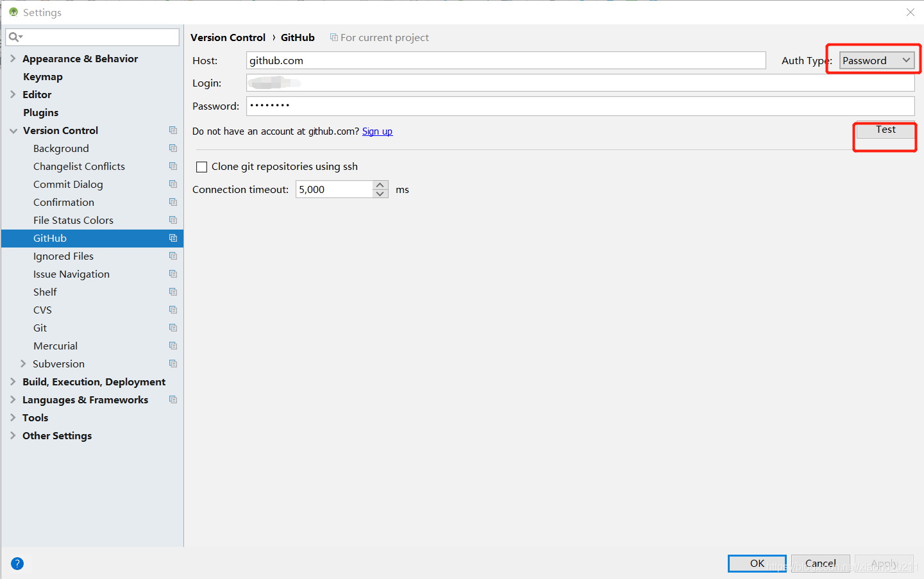
Task: Click the settings search box
Action: [92, 37]
